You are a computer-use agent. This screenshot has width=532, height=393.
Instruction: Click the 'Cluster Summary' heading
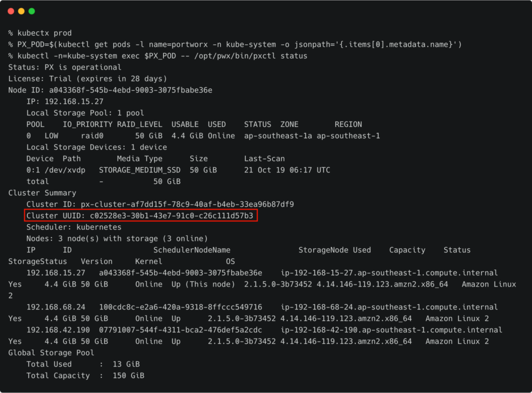point(42,193)
